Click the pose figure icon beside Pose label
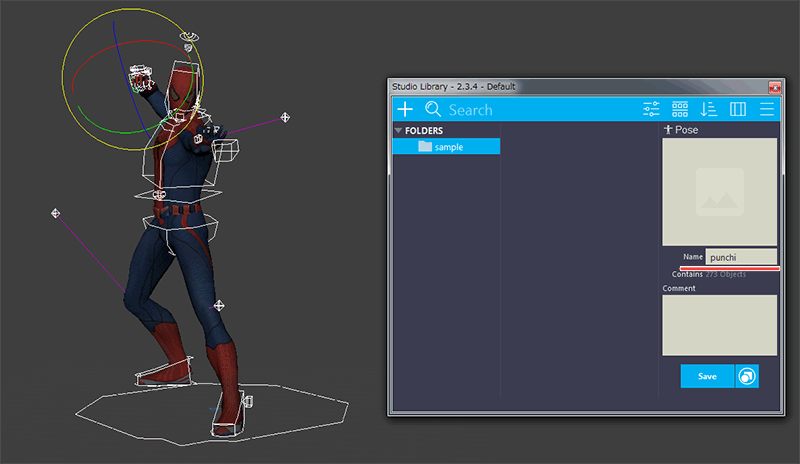800x464 pixels. click(x=668, y=130)
